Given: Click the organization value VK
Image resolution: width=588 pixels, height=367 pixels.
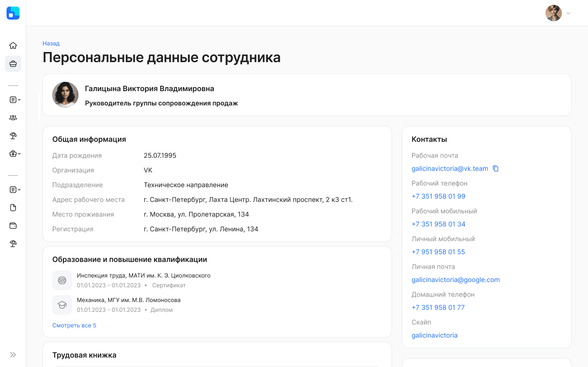Looking at the screenshot, I should [148, 170].
